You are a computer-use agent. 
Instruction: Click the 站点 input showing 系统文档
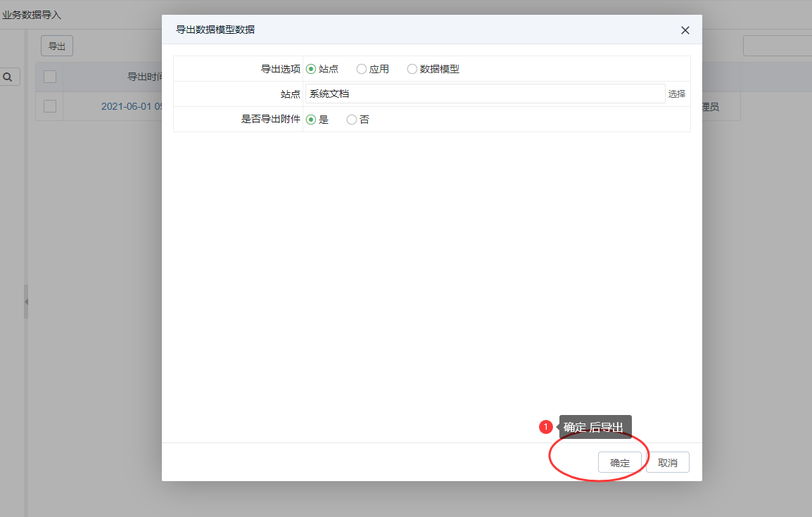pyautogui.click(x=486, y=94)
